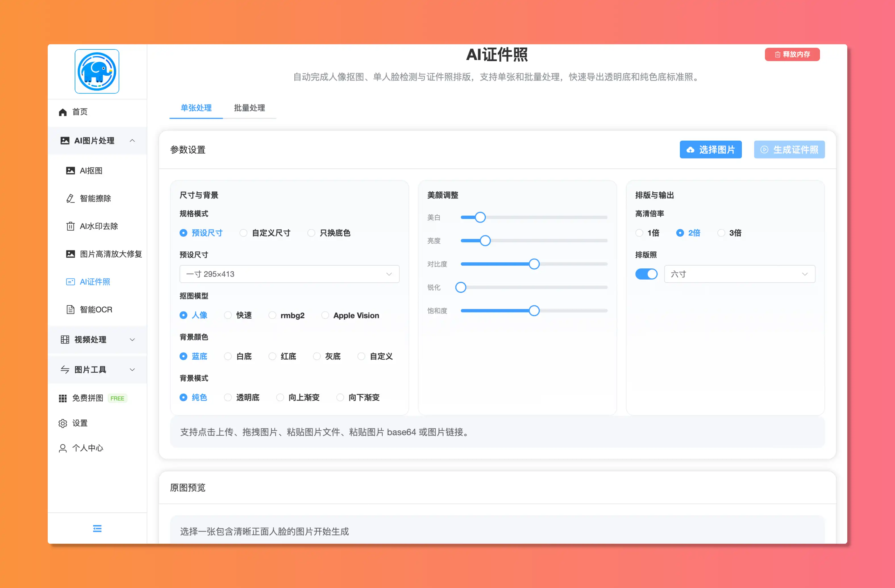Switch to the 批量处理 tab
Screen dimensions: 895x588
click(x=249, y=108)
